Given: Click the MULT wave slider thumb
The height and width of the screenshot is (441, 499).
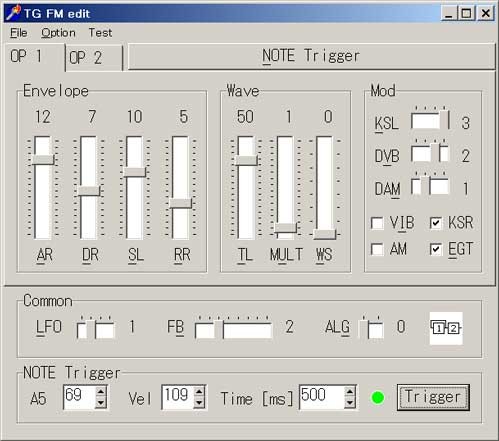Looking at the screenshot, I should click(x=285, y=227).
